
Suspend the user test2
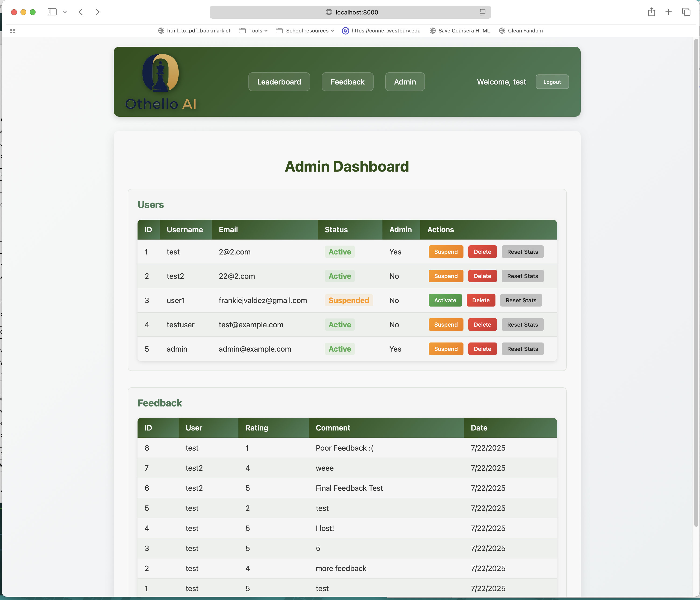445,276
